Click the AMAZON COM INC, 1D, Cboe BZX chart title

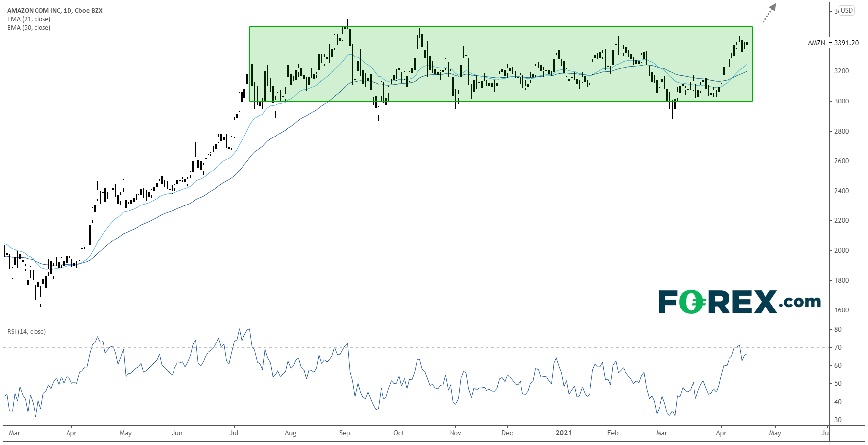[x=55, y=10]
